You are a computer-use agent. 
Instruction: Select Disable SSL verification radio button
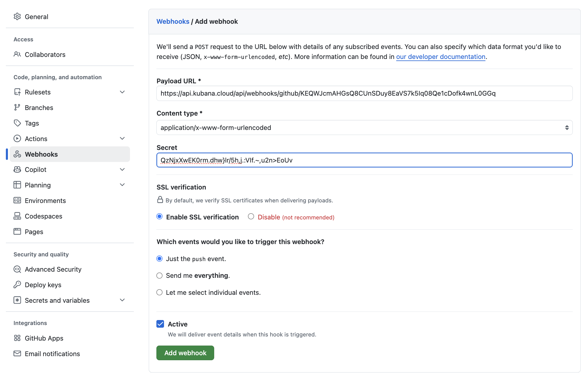[251, 216]
